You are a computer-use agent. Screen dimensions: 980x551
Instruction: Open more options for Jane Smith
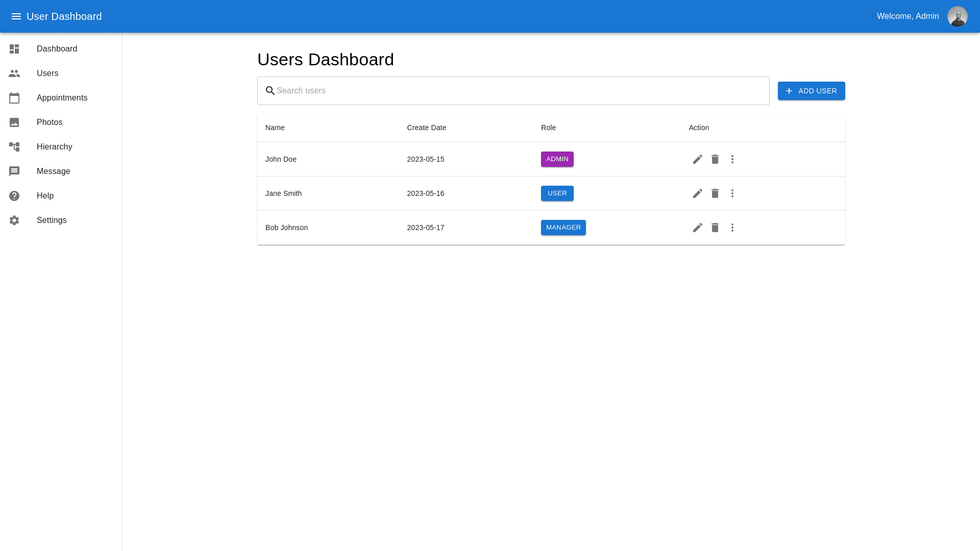click(x=732, y=193)
